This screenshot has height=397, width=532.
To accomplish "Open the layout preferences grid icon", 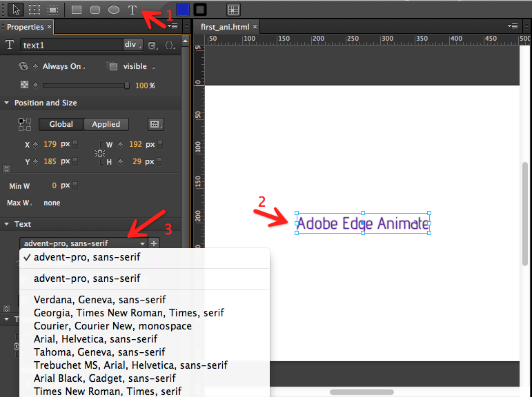I will point(233,10).
